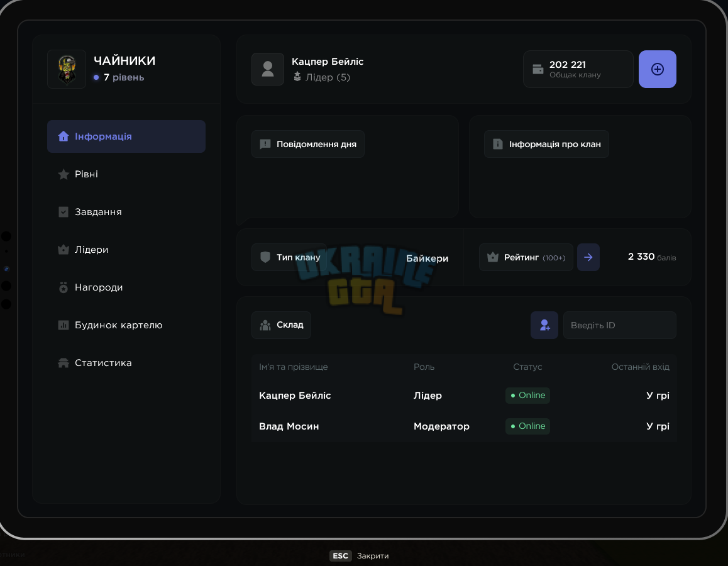Screen dimensions: 728x566
Task: Click the wallet icon in Общак клану
Action: pos(538,69)
